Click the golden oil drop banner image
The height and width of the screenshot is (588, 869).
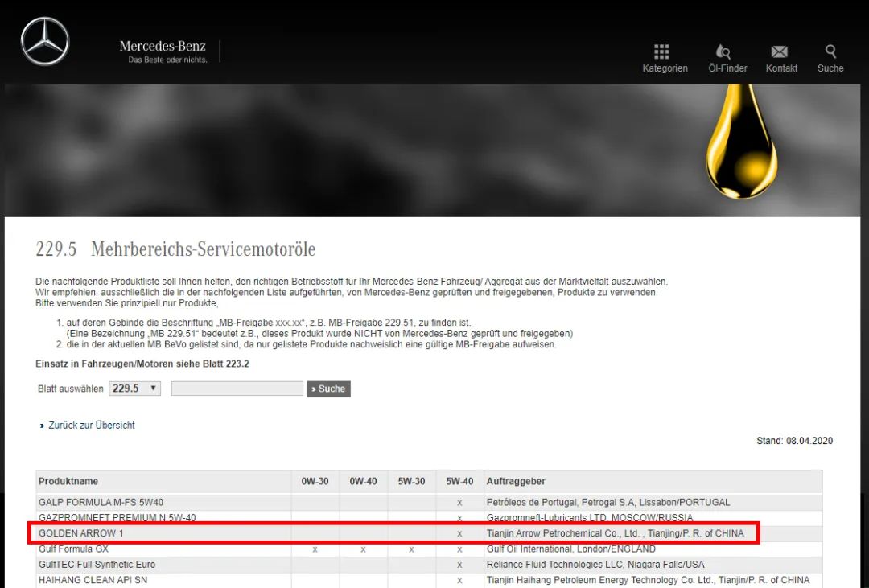(x=742, y=142)
